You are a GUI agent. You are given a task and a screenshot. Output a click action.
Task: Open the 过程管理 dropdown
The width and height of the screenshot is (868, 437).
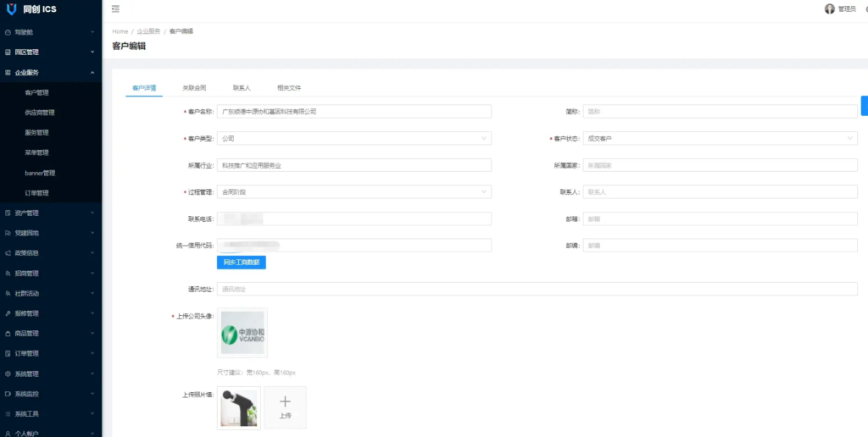click(353, 192)
